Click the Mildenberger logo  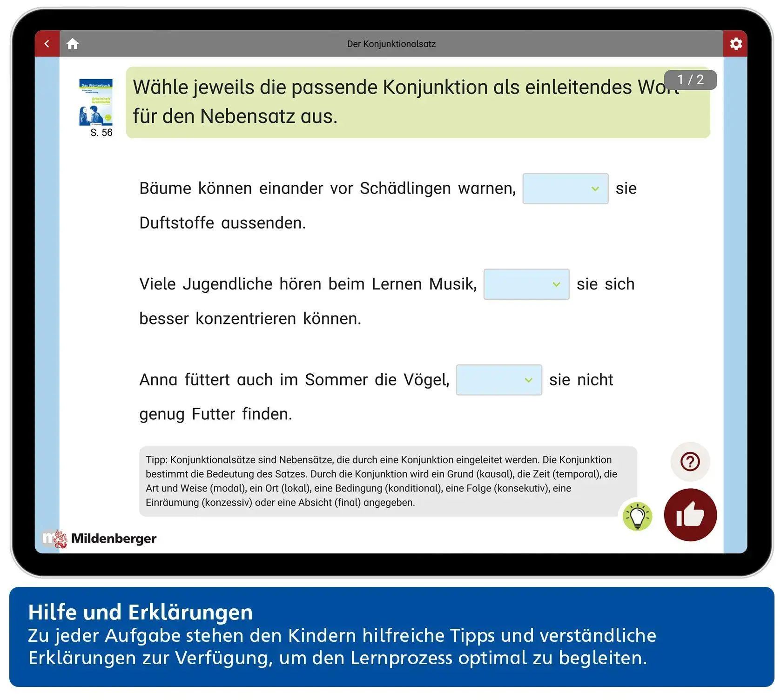[99, 538]
